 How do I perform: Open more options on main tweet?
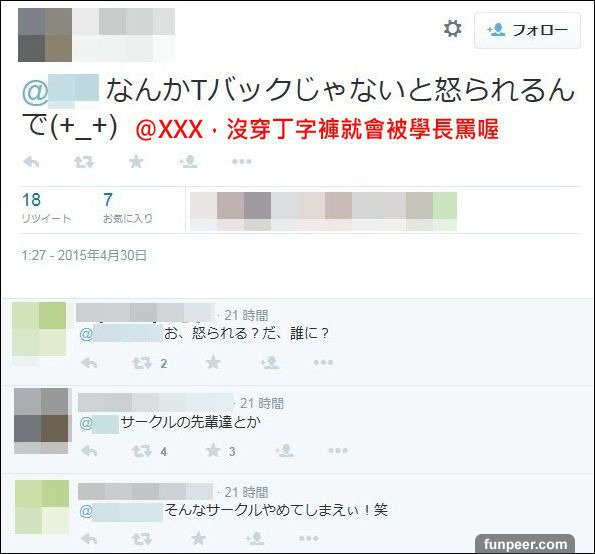[x=242, y=162]
